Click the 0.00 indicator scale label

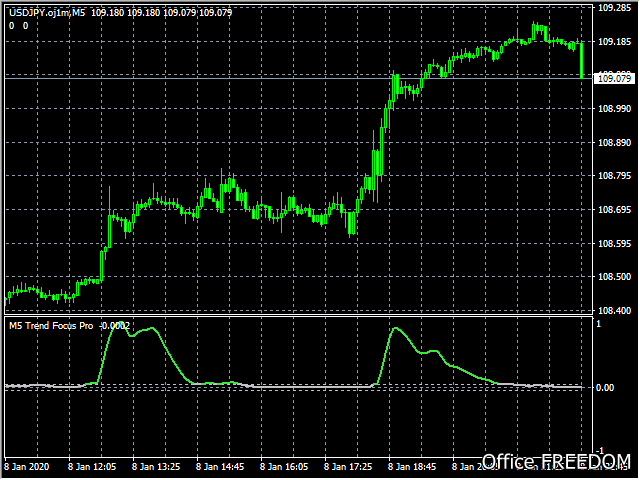click(605, 387)
